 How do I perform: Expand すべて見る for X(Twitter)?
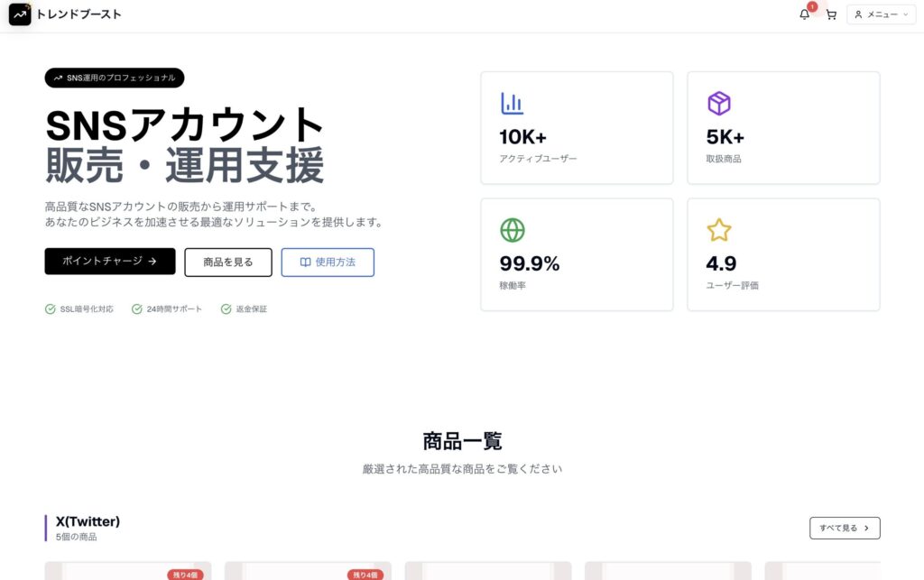(844, 528)
